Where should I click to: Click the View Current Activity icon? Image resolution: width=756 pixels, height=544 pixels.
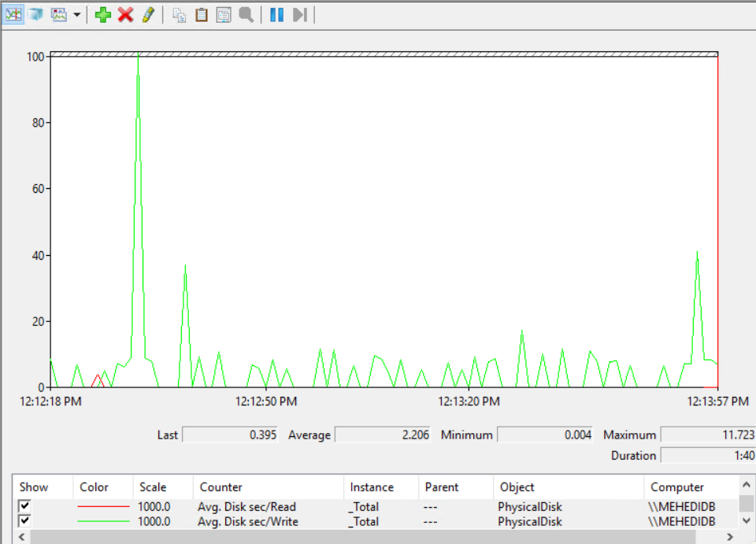pos(13,14)
